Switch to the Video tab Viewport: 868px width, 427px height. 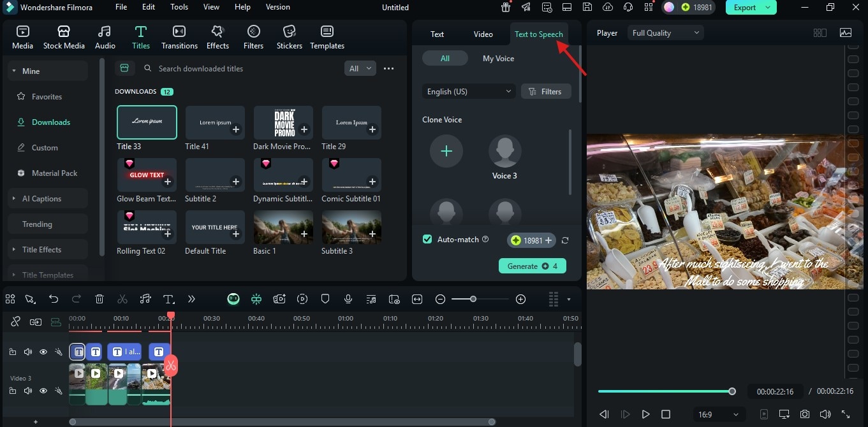coord(483,34)
